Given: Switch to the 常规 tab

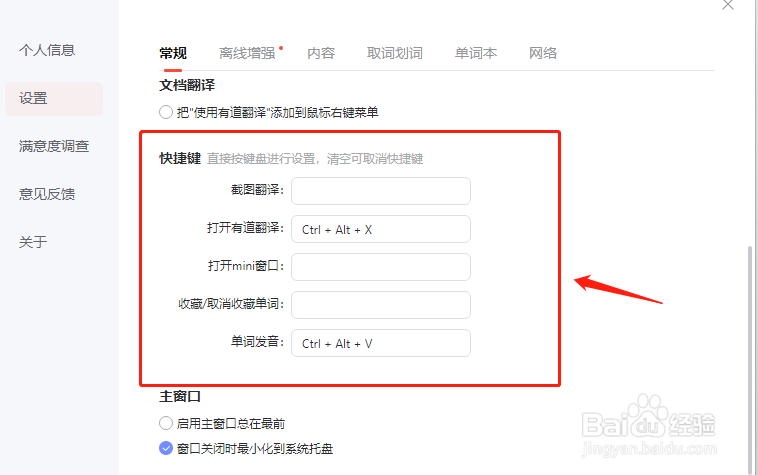Looking at the screenshot, I should (x=173, y=53).
